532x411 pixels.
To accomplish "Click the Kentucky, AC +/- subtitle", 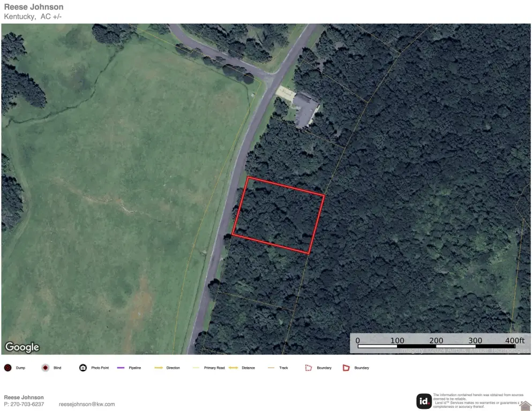I will (x=33, y=17).
